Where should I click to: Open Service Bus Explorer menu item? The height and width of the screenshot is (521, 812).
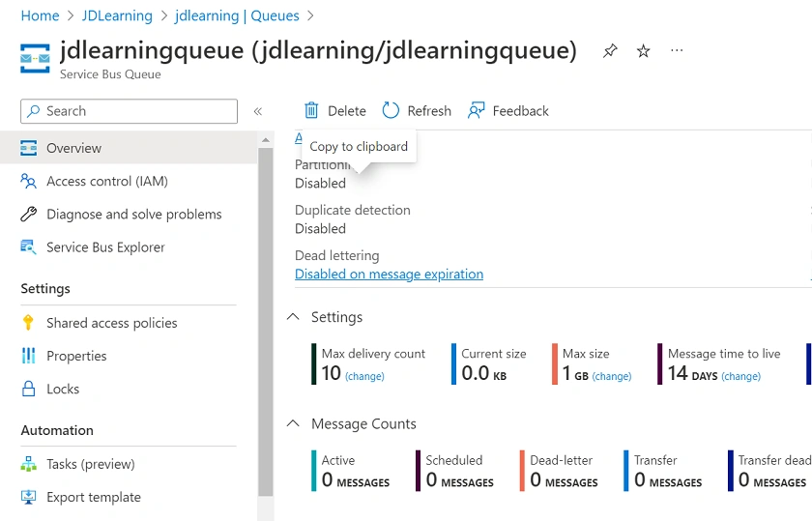click(x=129, y=247)
